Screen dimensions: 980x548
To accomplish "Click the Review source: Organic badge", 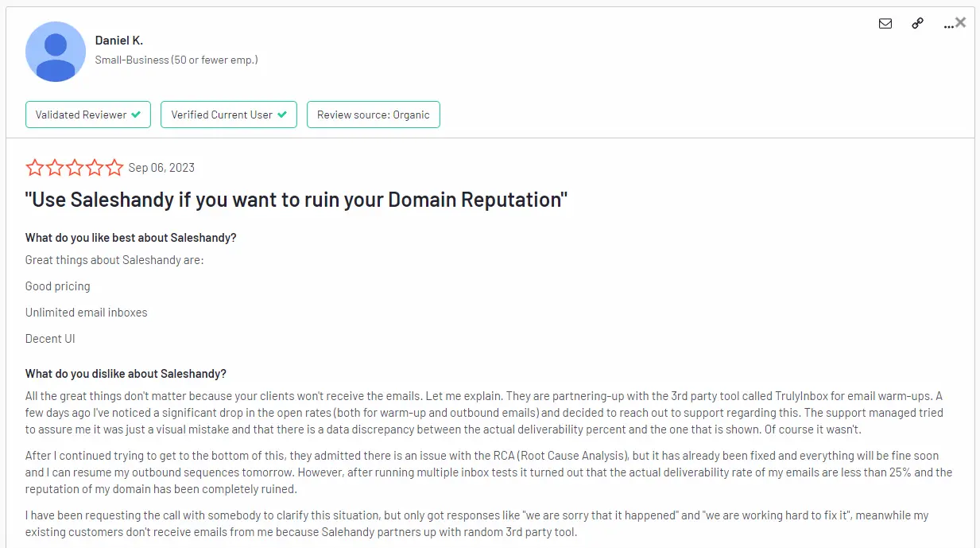I will [x=374, y=115].
